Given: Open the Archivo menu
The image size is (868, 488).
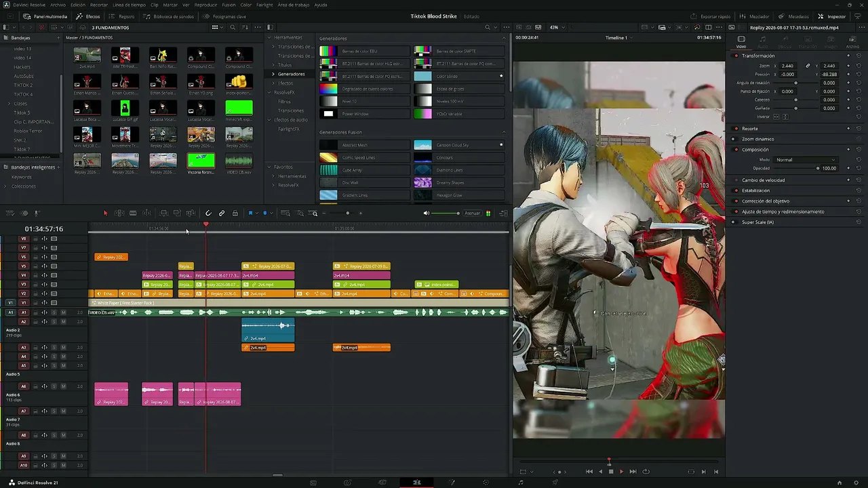Looking at the screenshot, I should (58, 5).
